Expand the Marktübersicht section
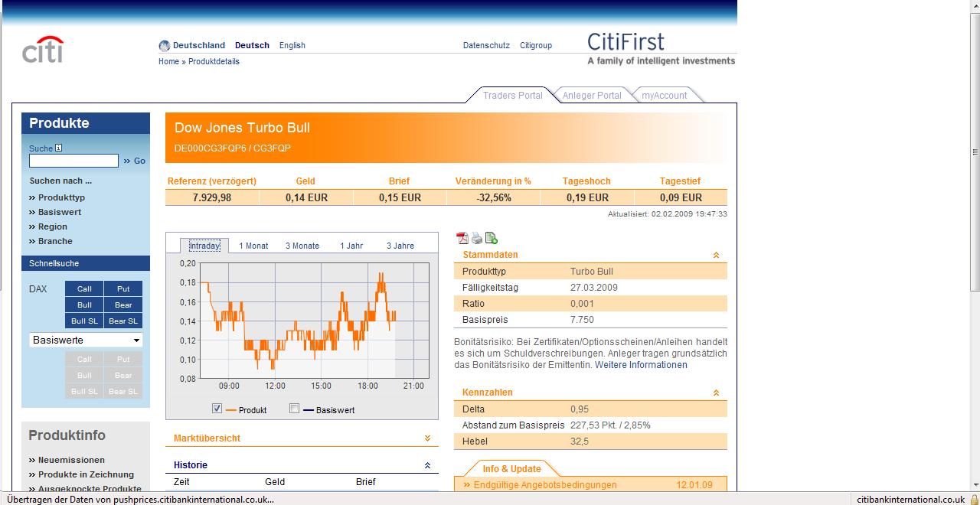This screenshot has width=980, height=505. pyautogui.click(x=428, y=437)
